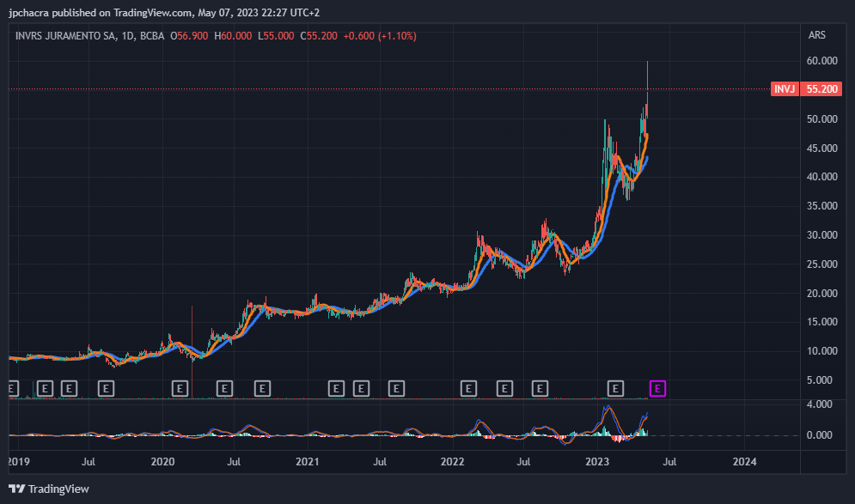Click the E earnings marker nearest the 2020 label
This screenshot has width=855, height=504.
pyautogui.click(x=180, y=388)
